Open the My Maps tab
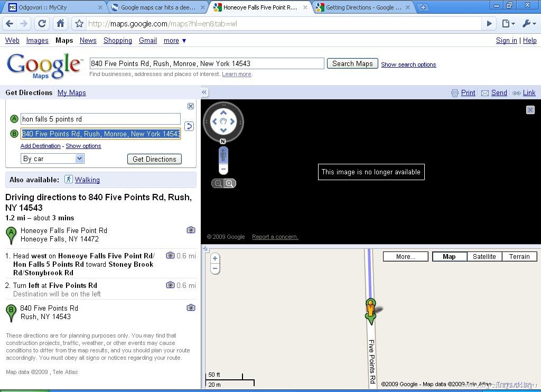Image resolution: width=541 pixels, height=392 pixels. coord(71,92)
